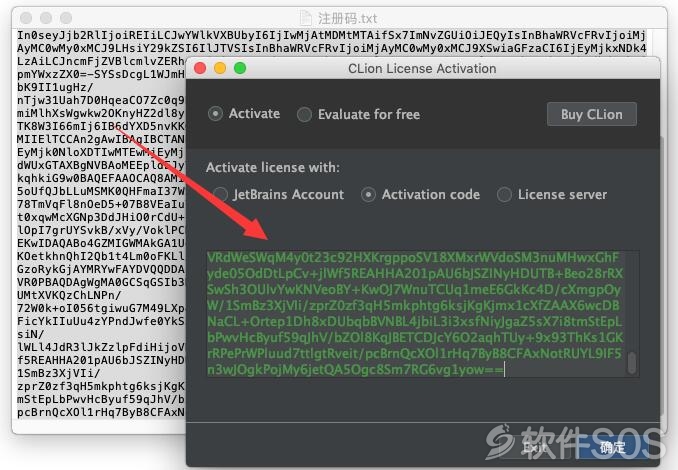Click the 注册码.txt window title text
Viewport: 678px width, 470px height.
click(x=348, y=19)
